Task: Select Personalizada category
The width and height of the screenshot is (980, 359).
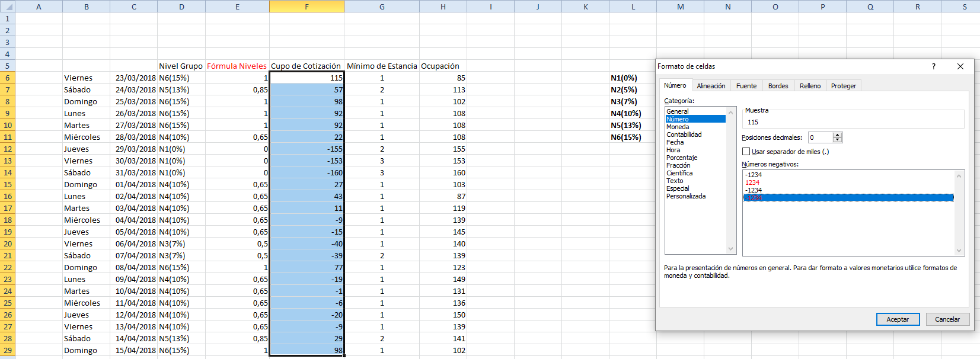Action: point(686,196)
